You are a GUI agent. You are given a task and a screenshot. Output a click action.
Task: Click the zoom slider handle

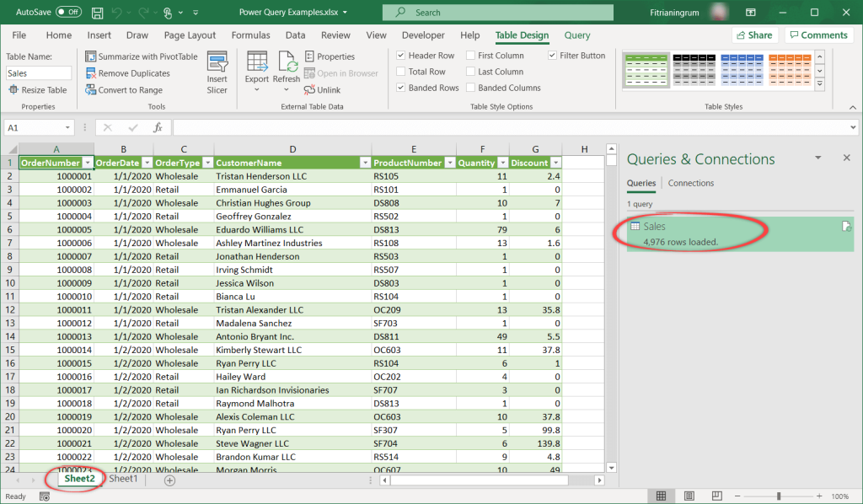pos(778,496)
